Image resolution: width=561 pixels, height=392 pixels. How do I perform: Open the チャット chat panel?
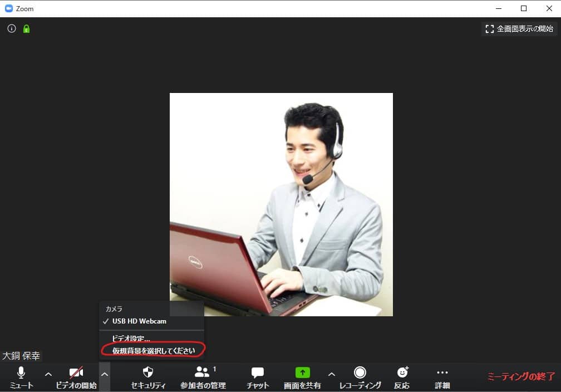(x=258, y=378)
